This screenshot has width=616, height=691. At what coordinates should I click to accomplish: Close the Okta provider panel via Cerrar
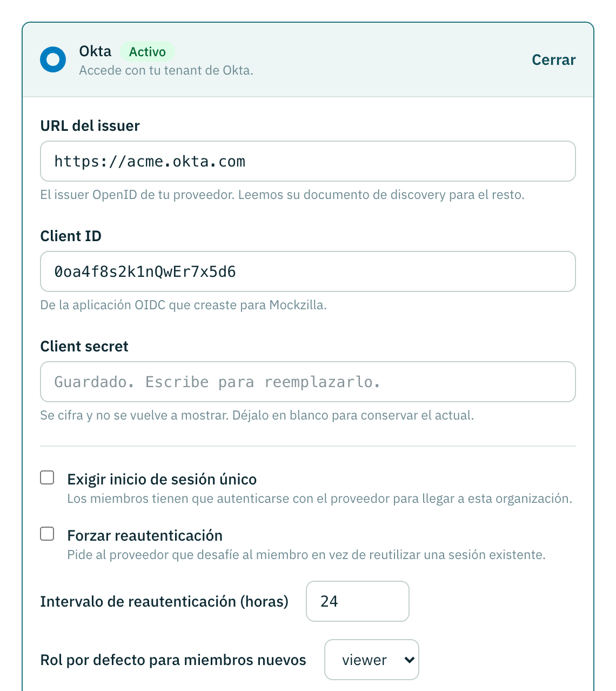[554, 59]
